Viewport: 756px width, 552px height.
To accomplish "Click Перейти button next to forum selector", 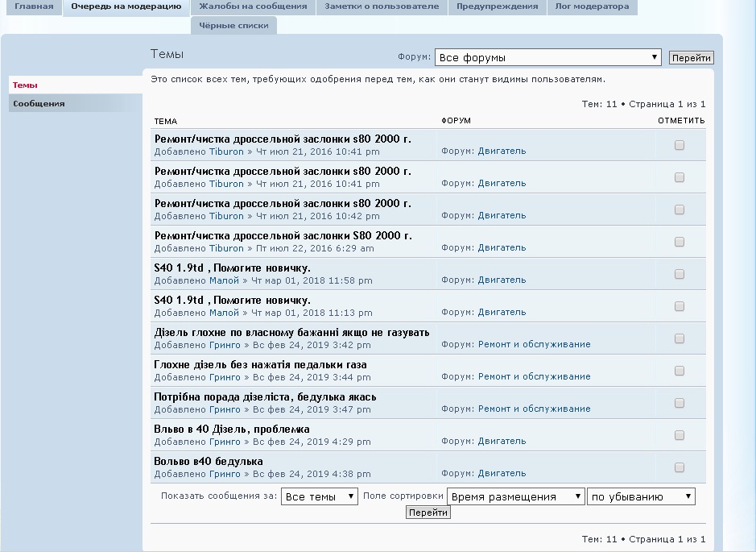I will click(691, 58).
